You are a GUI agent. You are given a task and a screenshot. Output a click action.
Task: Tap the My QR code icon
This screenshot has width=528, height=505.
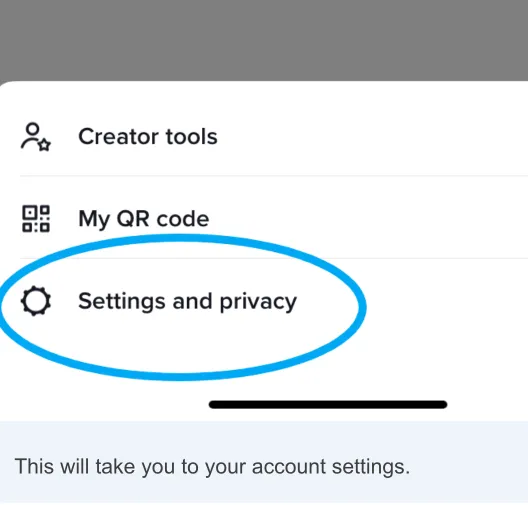pos(36,219)
